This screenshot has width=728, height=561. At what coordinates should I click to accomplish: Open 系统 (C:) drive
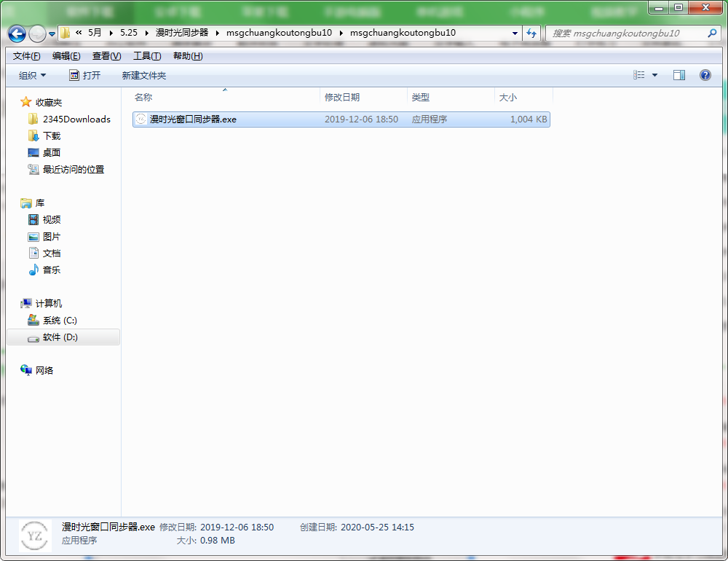click(60, 321)
